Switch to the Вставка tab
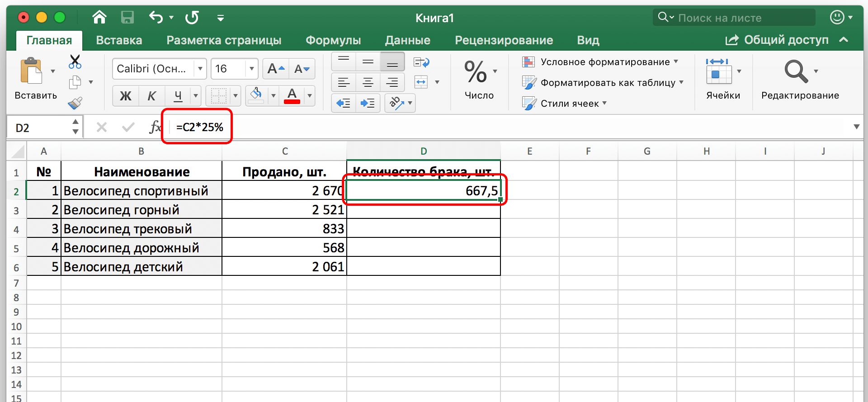Viewport: 868px width, 402px height. 119,40
